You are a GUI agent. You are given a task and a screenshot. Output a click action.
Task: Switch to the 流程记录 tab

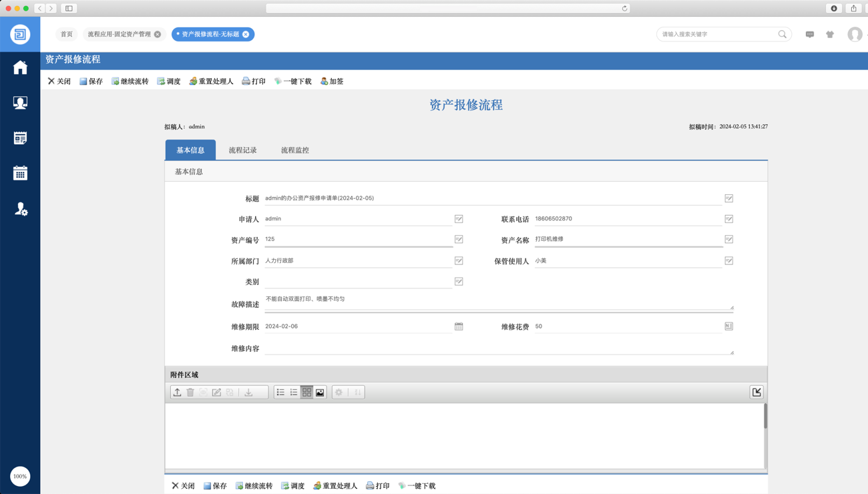point(242,150)
